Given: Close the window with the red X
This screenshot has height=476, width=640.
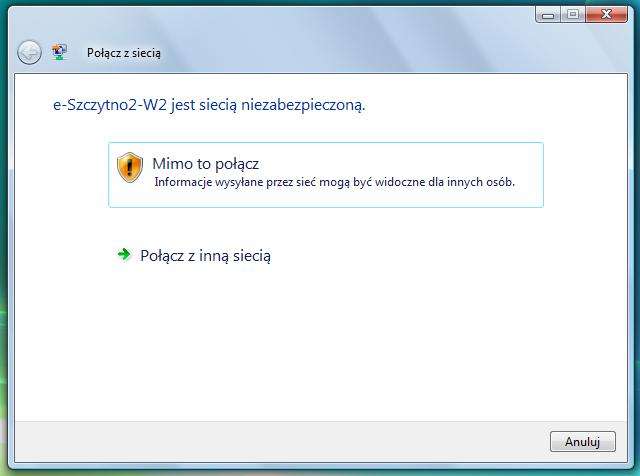Looking at the screenshot, I should pos(606,15).
